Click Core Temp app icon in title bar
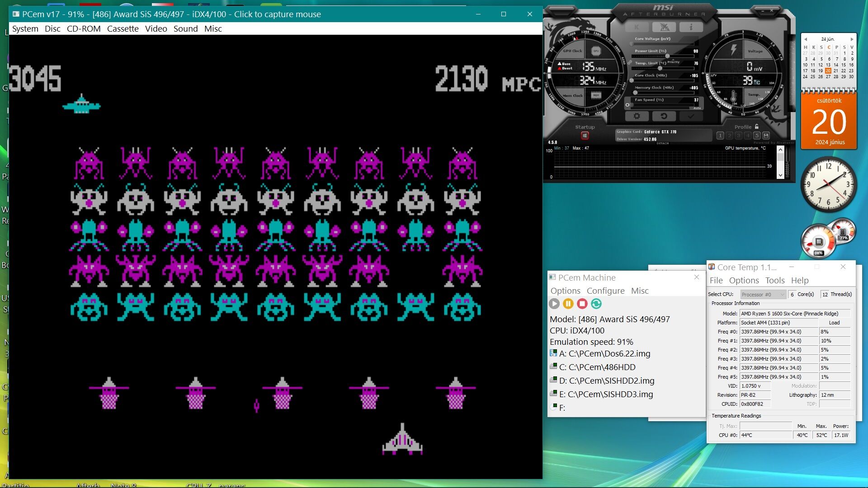 point(712,267)
